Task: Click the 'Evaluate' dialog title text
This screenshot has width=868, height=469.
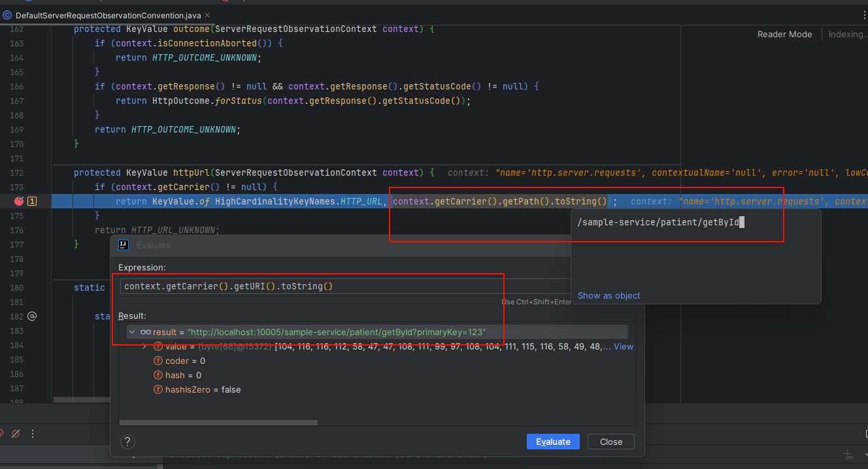Action: pyautogui.click(x=154, y=245)
